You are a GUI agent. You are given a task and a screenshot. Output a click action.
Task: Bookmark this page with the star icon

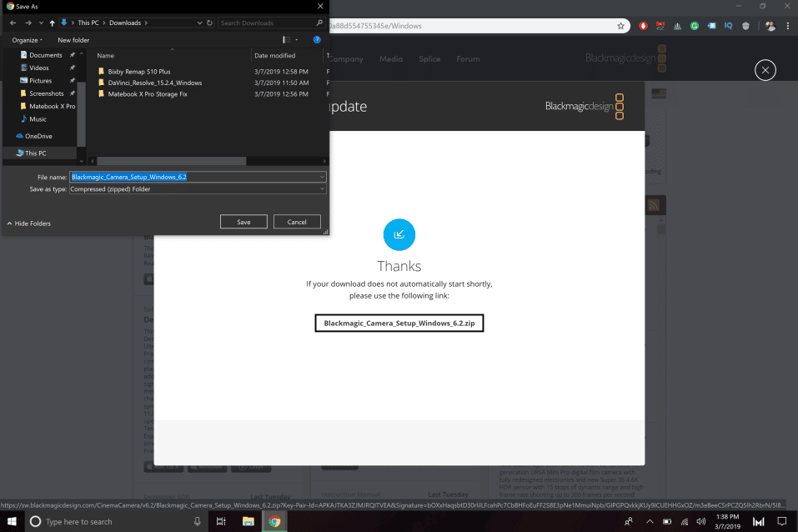621,26
